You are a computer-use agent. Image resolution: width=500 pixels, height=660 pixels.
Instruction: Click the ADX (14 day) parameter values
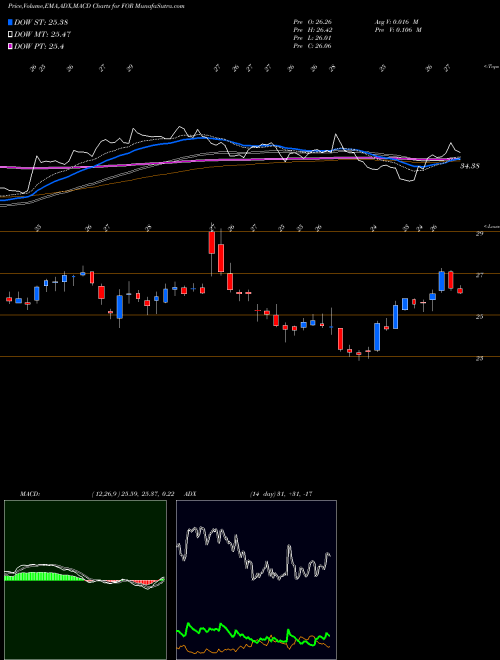pyautogui.click(x=279, y=494)
